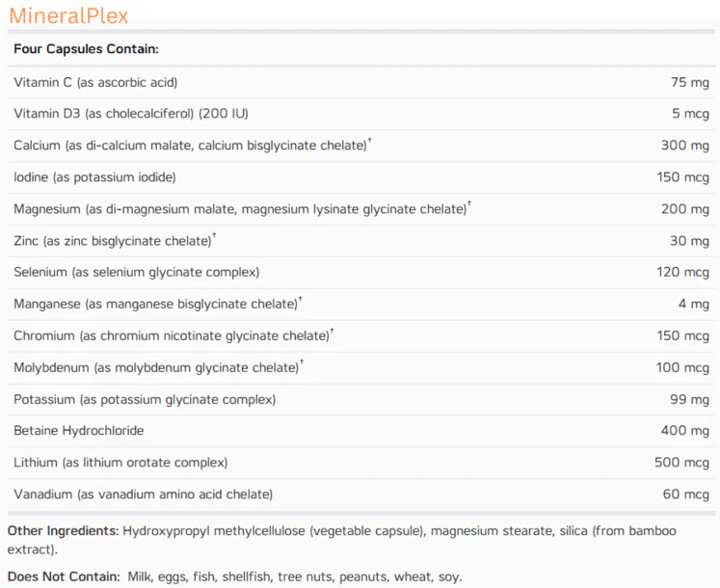Select the '150 mcg' chromium amount
This screenshot has width=720, height=588.
coord(682,335)
